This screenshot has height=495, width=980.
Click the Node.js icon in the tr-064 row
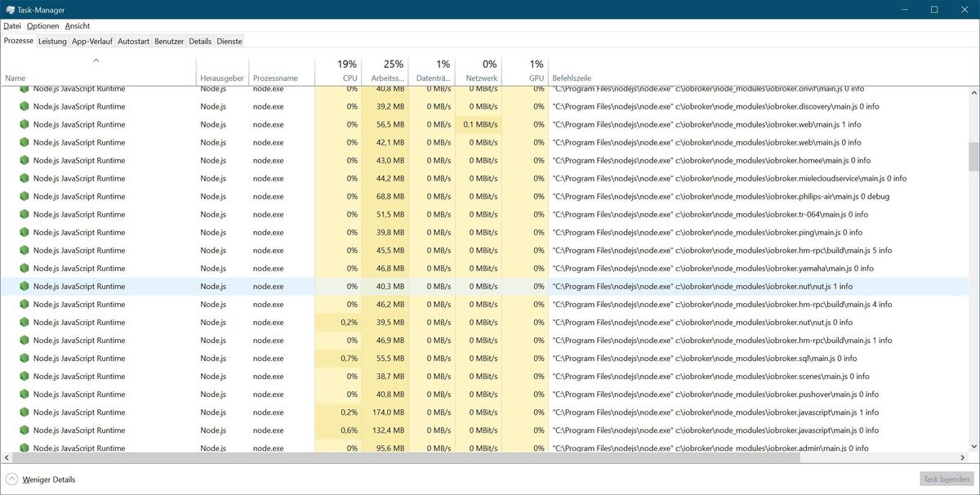tap(24, 214)
